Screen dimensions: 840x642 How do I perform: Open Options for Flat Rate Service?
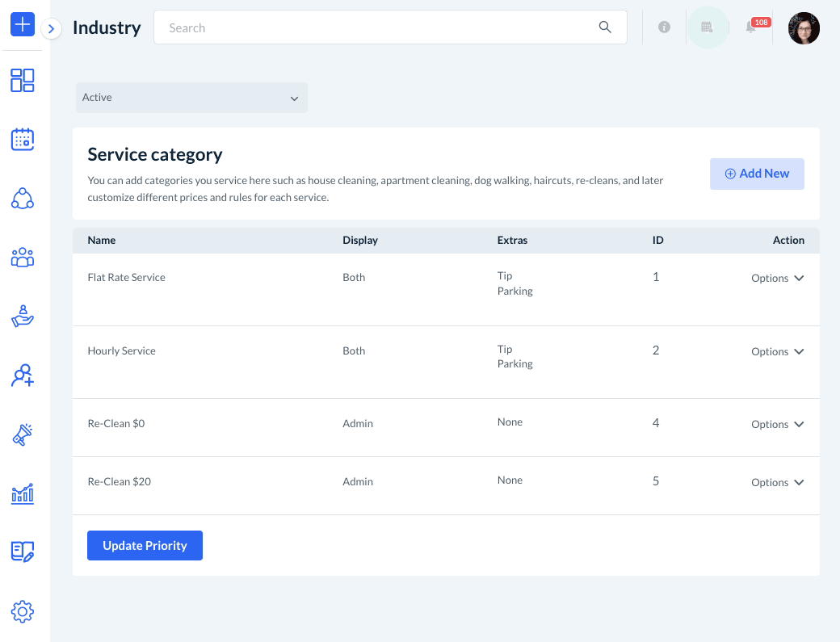tap(777, 278)
